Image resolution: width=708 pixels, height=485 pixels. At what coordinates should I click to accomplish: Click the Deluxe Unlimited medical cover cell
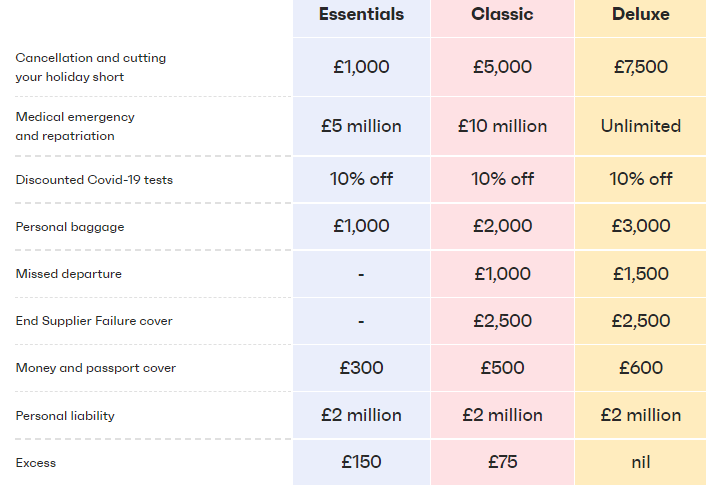(x=641, y=126)
